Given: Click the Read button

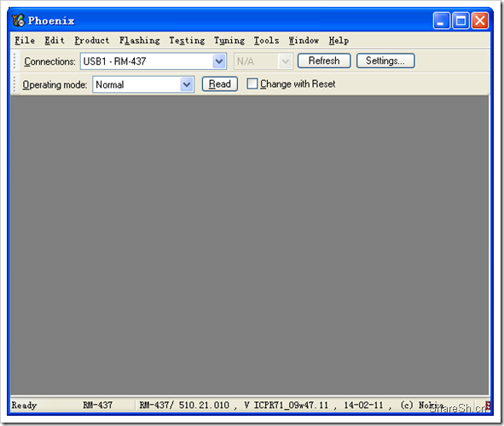Looking at the screenshot, I should pyautogui.click(x=220, y=84).
